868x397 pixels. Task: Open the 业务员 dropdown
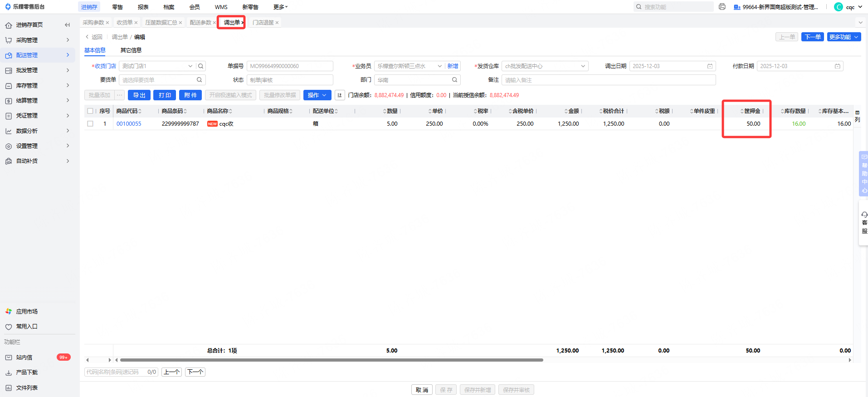point(439,66)
